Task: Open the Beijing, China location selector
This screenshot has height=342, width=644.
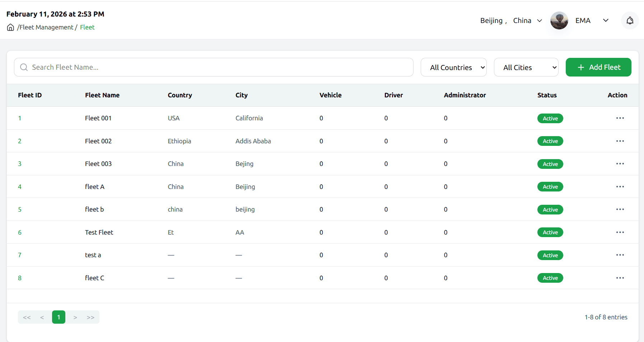Action: [x=511, y=20]
